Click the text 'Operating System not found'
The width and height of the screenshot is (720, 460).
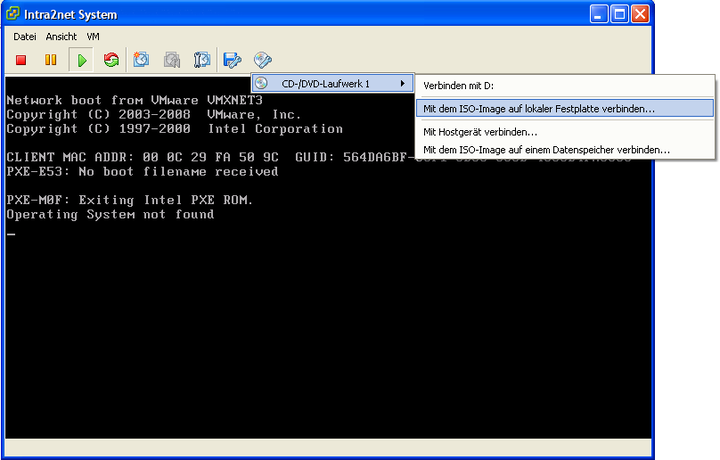click(110, 214)
